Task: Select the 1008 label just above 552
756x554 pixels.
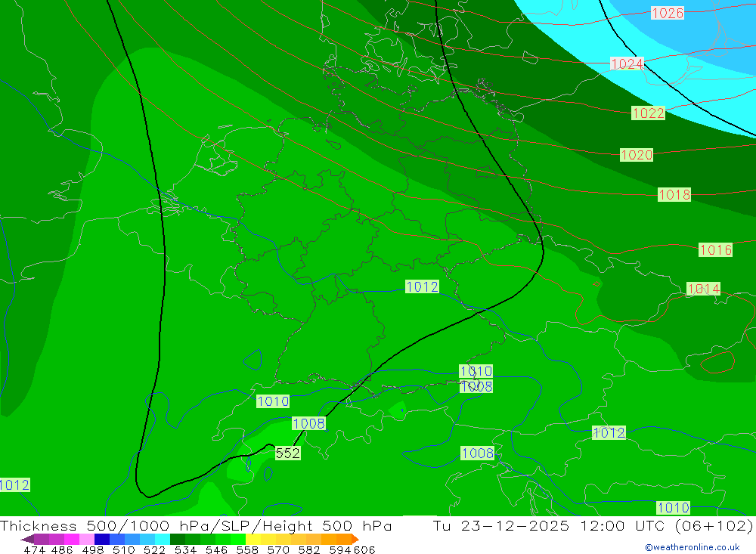Action: pos(308,423)
